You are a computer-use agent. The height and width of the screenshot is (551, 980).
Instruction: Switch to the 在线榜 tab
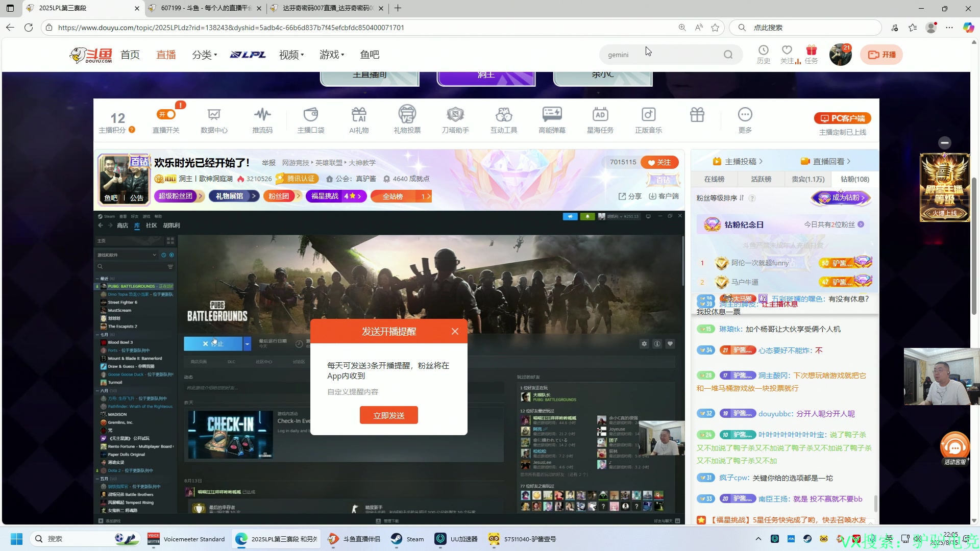tap(714, 179)
